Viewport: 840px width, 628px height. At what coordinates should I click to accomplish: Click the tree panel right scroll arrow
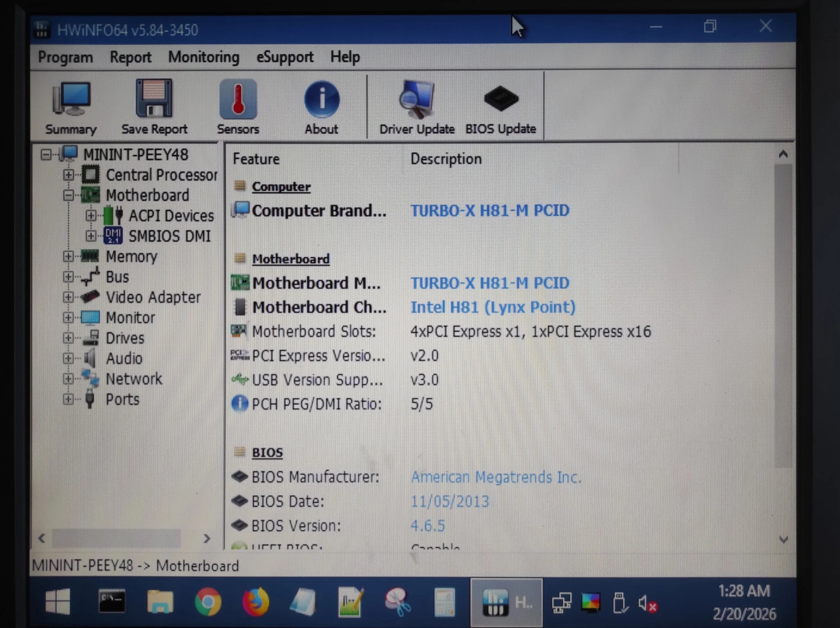click(x=207, y=538)
